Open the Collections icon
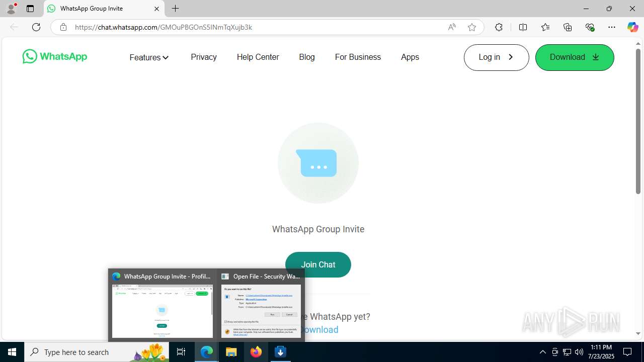The image size is (644, 362). pyautogui.click(x=568, y=27)
